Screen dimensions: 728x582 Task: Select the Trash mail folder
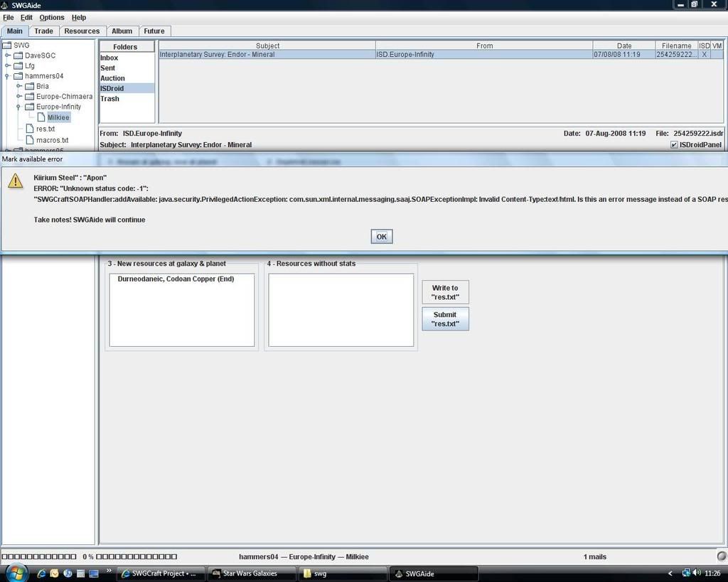point(127,98)
